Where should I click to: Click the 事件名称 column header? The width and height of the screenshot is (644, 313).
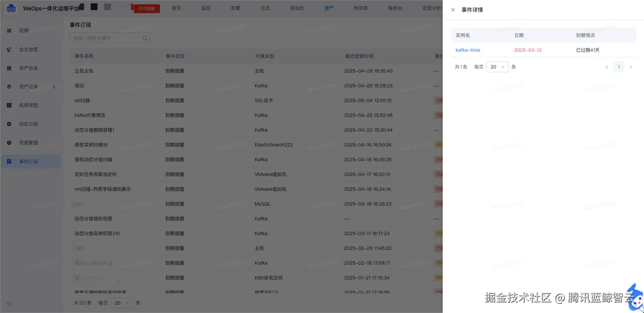[x=84, y=56]
